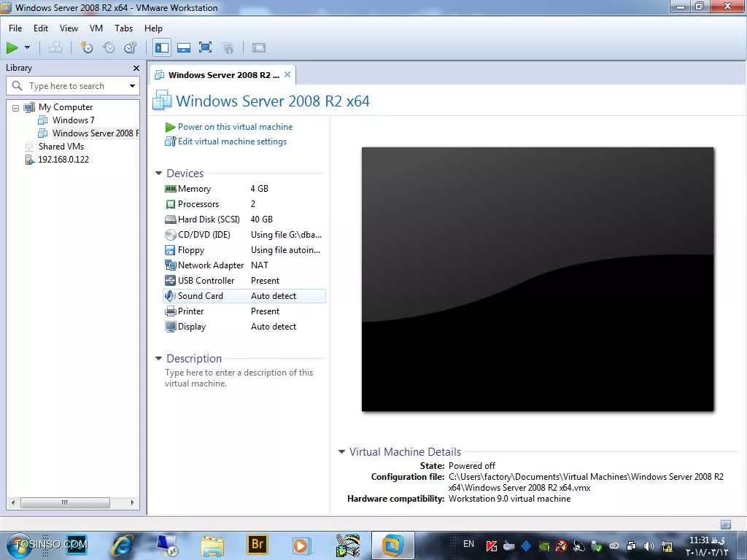
Task: Open the View menu
Action: pos(69,28)
